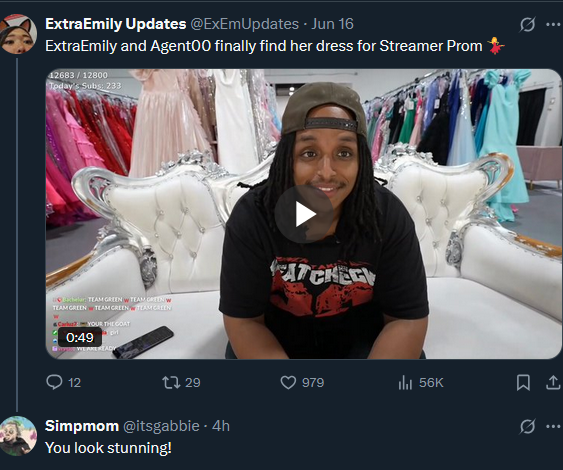Image resolution: width=563 pixels, height=470 pixels.
Task: Share the ExtraEmily Updates tweet
Action: pyautogui.click(x=553, y=382)
